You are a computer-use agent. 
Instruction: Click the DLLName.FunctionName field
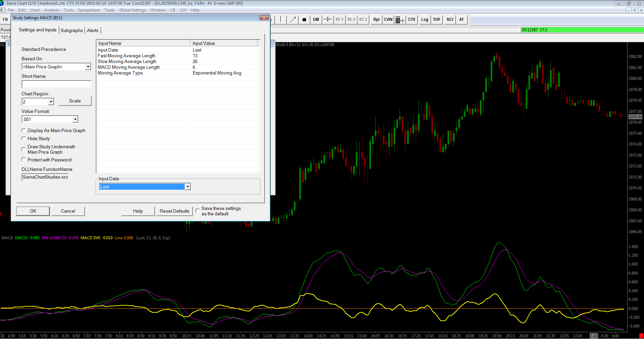45,177
